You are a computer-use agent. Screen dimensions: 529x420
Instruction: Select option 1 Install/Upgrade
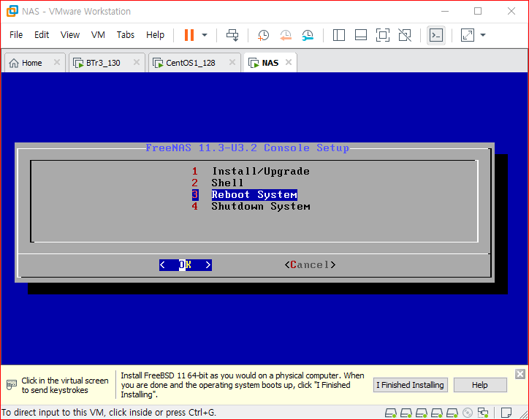pyautogui.click(x=251, y=172)
